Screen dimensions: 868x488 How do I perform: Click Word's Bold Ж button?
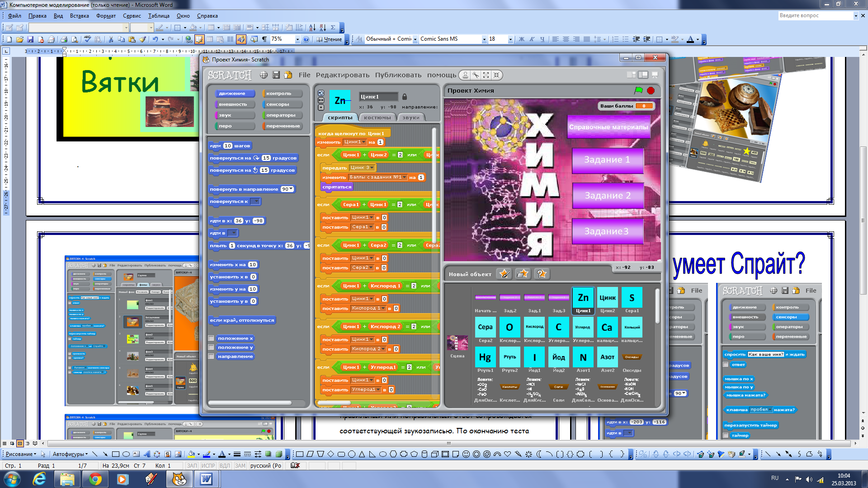(x=521, y=39)
